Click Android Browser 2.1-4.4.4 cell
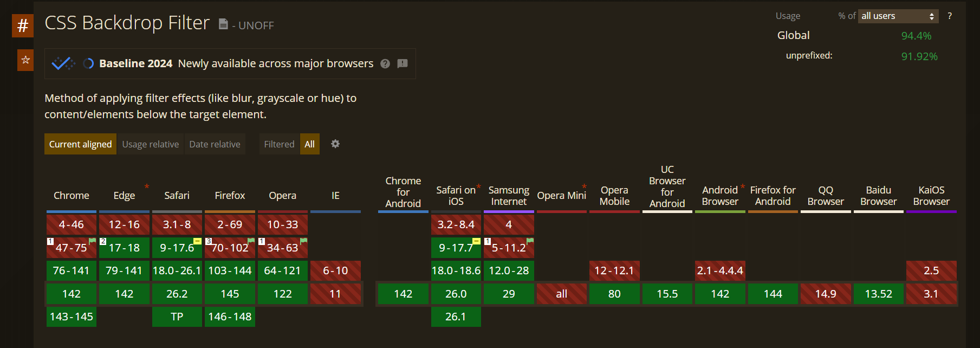The width and height of the screenshot is (980, 348). point(720,270)
